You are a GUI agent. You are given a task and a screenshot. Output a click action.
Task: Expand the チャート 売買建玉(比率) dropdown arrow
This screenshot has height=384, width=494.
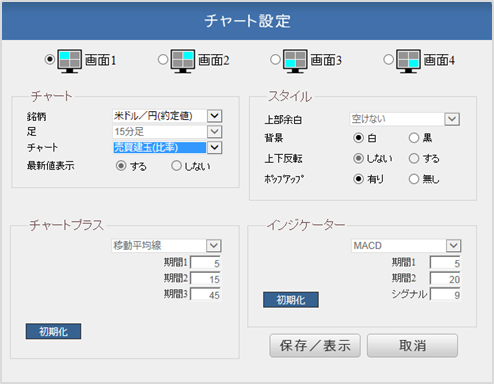coord(214,147)
